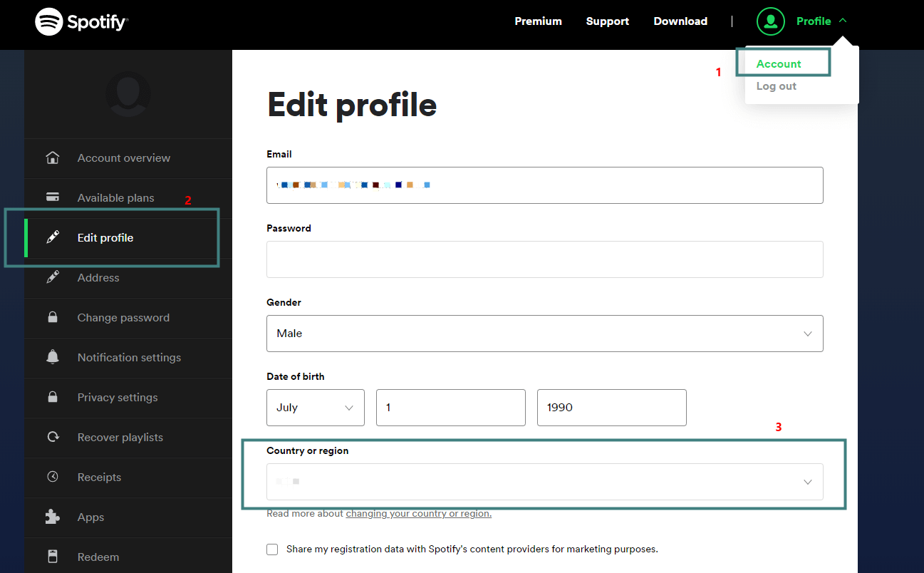Open the Premium page
Image resolution: width=924 pixels, height=573 pixels.
coord(538,21)
